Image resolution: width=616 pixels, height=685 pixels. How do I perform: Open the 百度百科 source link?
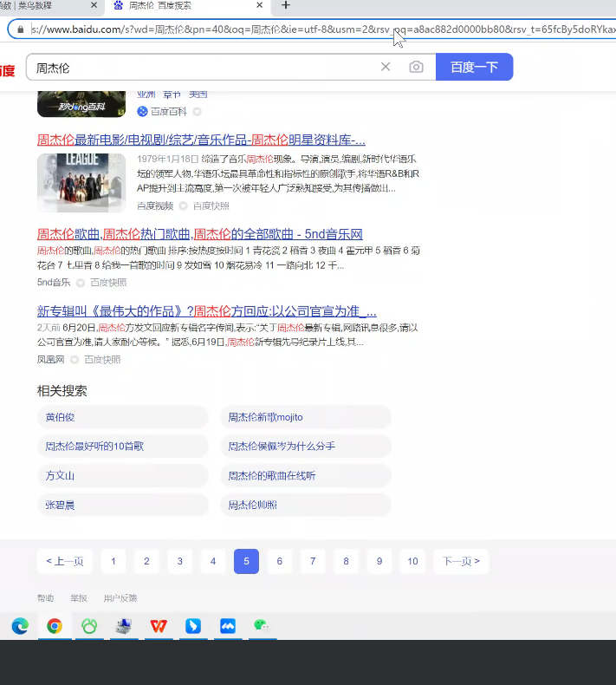tap(169, 111)
